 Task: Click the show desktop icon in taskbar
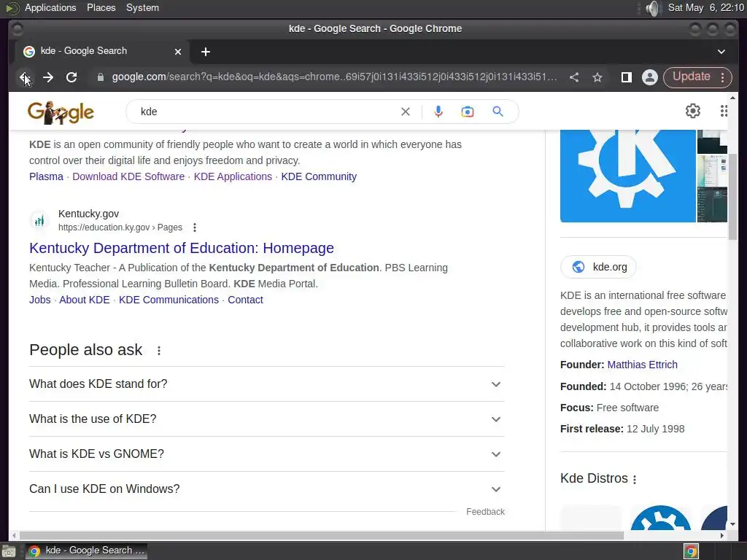coord(9,551)
